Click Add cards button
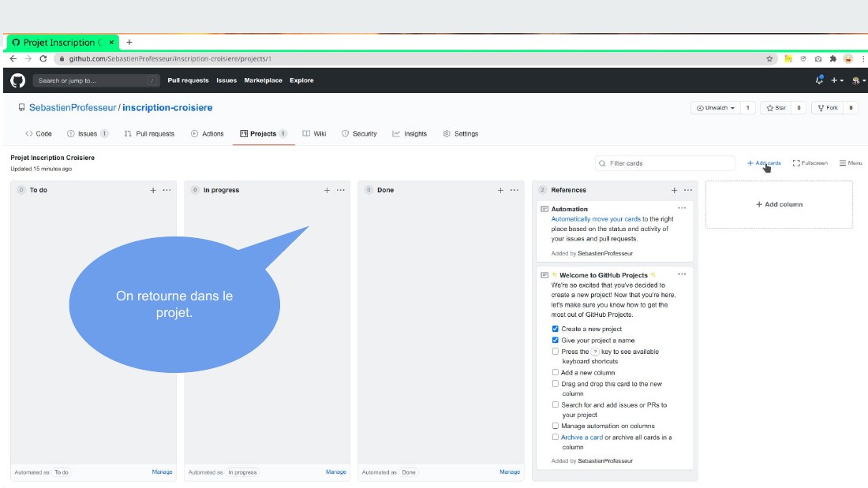This screenshot has width=868, height=488. pos(764,163)
